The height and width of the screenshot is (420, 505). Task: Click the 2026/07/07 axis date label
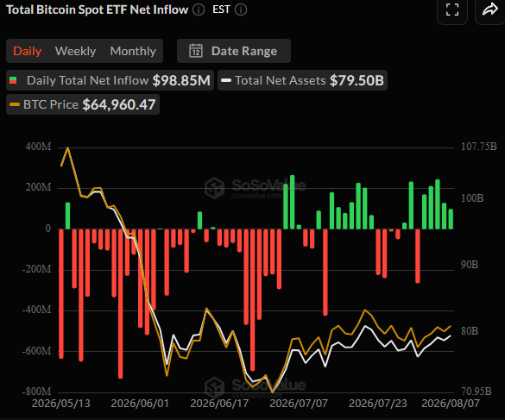point(299,404)
